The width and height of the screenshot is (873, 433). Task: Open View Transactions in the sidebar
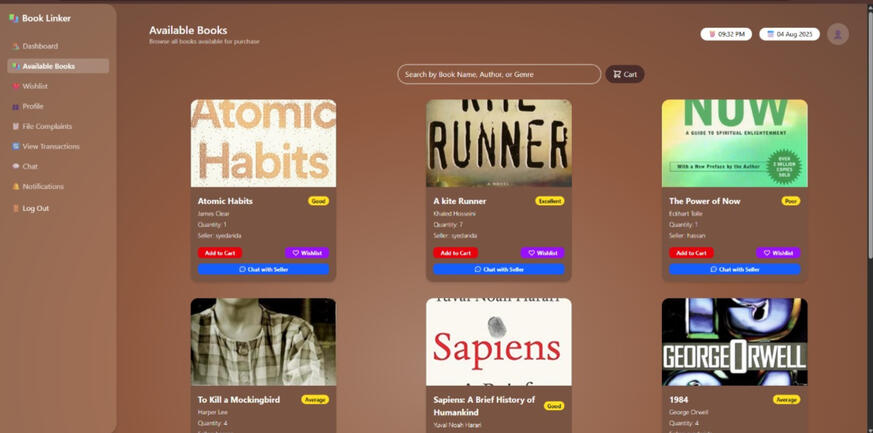point(58,146)
